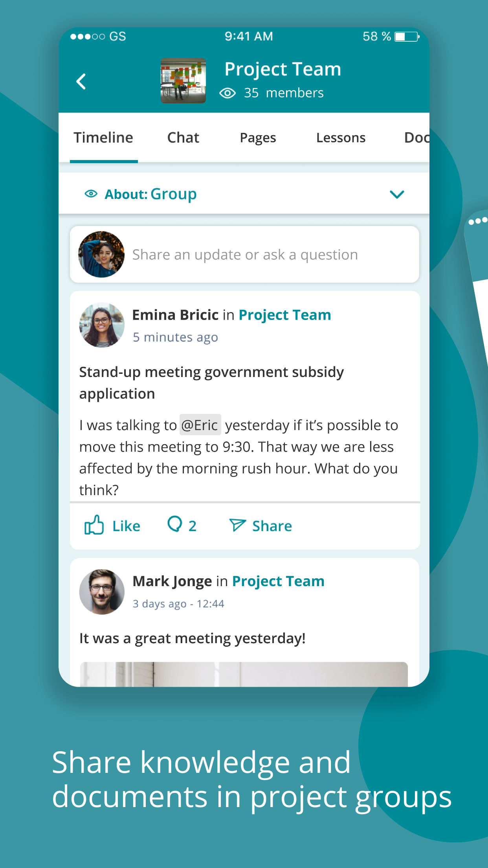The image size is (488, 868).
Task: Switch to the Chat tab
Action: (183, 138)
